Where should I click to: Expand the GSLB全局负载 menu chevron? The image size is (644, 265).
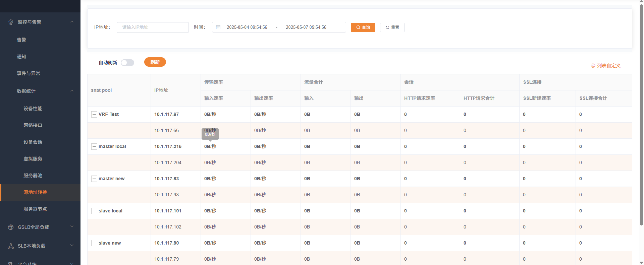point(71,227)
